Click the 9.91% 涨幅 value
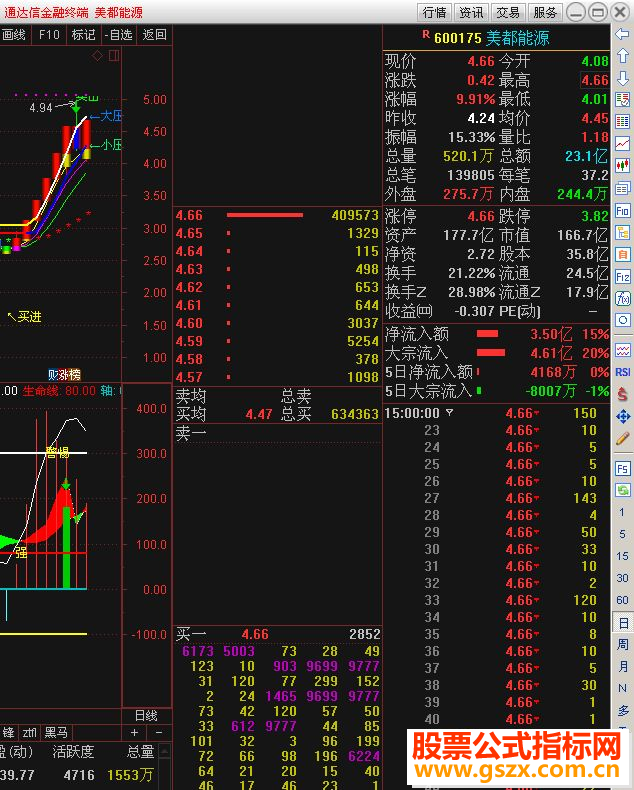This screenshot has height=790, width=634. tap(475, 99)
